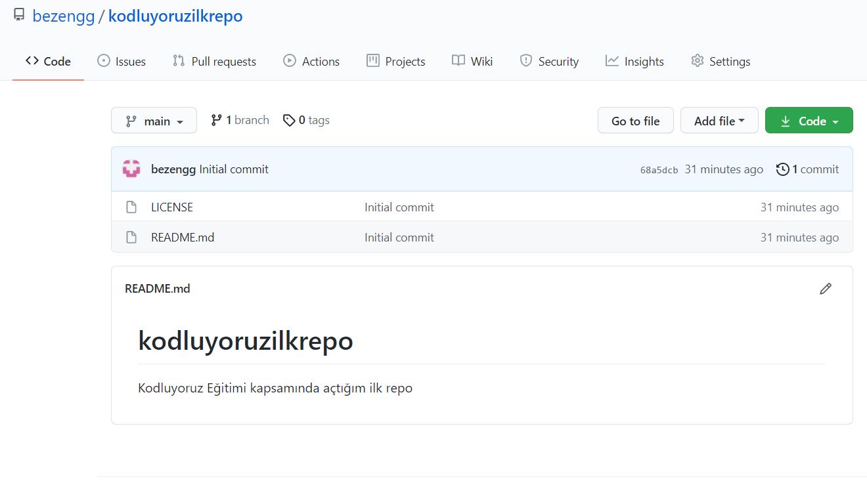Viewport: 867px width, 504px height.
Task: Click the Pull requests icon
Action: click(179, 61)
